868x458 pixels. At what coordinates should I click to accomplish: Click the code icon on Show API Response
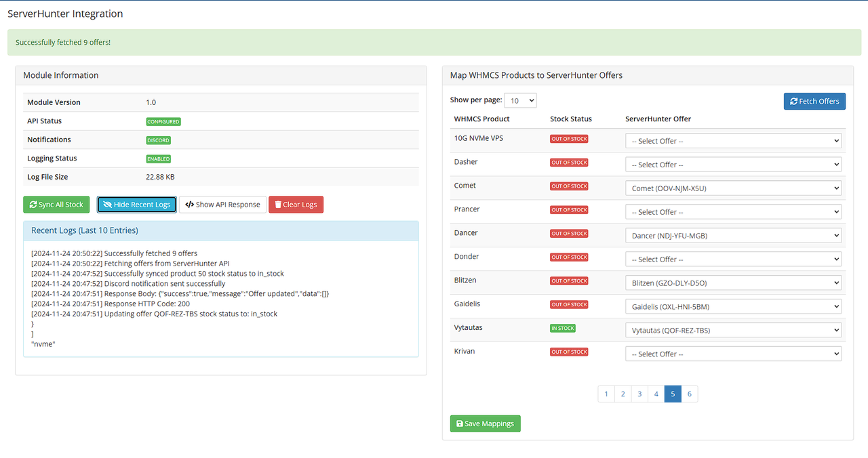(189, 205)
